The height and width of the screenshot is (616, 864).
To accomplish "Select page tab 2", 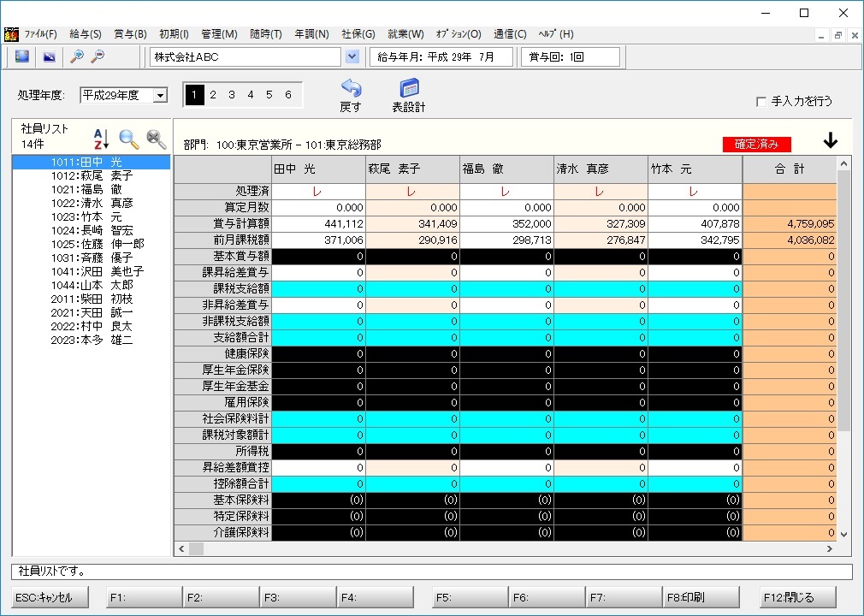I will point(213,95).
